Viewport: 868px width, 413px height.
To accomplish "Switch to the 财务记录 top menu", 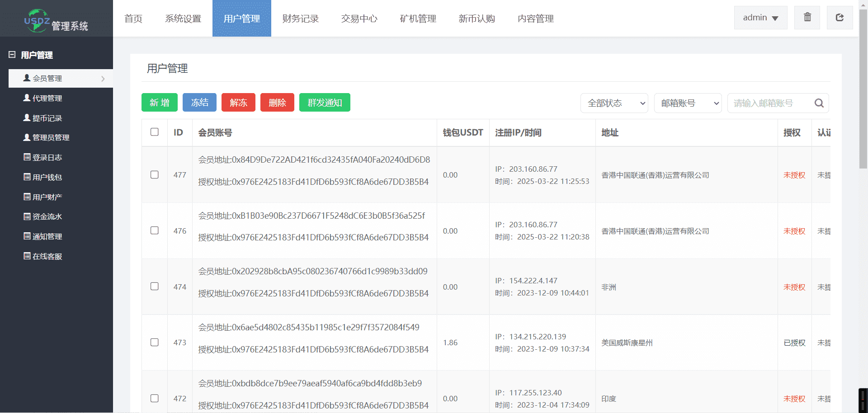I will (x=300, y=19).
